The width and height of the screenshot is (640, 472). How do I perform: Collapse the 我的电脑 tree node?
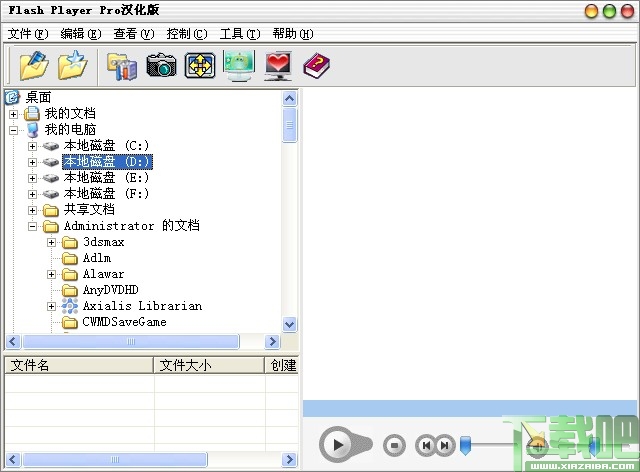click(13, 130)
